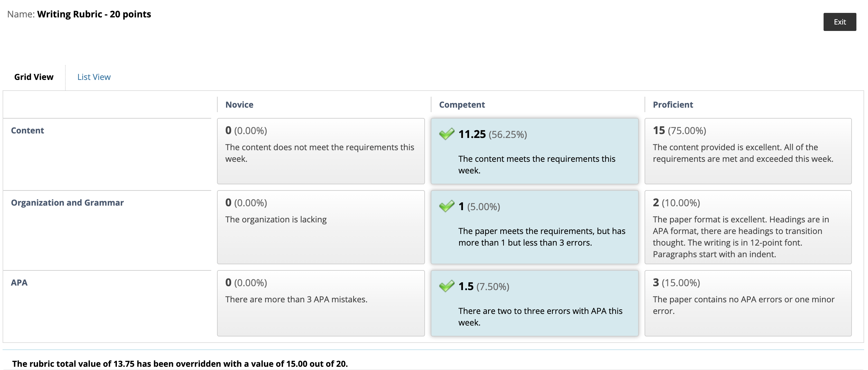This screenshot has height=370, width=868.
Task: Switch to the List View tab
Action: (94, 77)
